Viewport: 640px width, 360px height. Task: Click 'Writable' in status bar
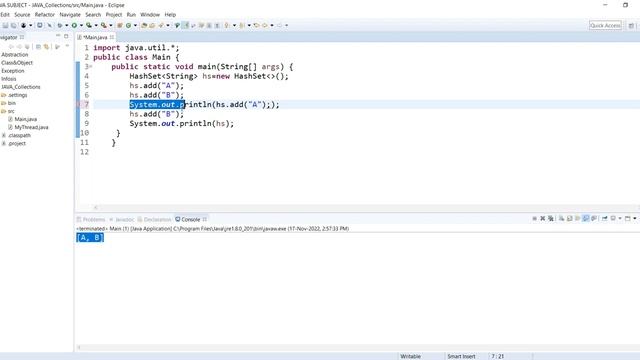pyautogui.click(x=410, y=356)
